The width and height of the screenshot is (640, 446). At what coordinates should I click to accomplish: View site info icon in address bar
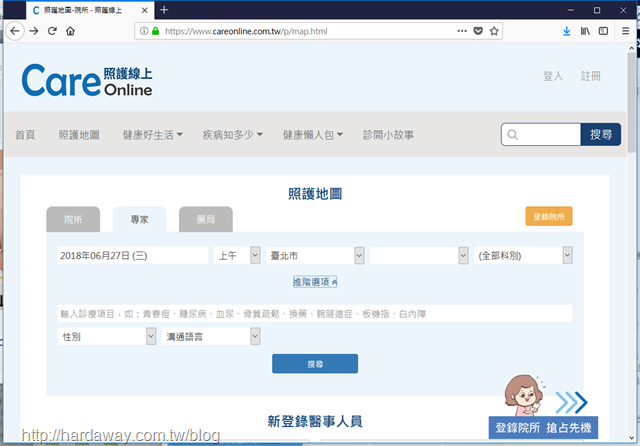coord(144,31)
